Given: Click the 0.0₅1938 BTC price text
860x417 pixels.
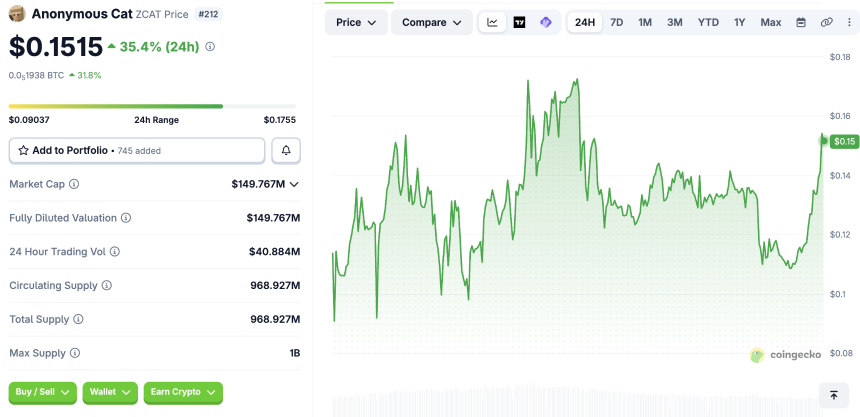Looking at the screenshot, I should [x=36, y=75].
